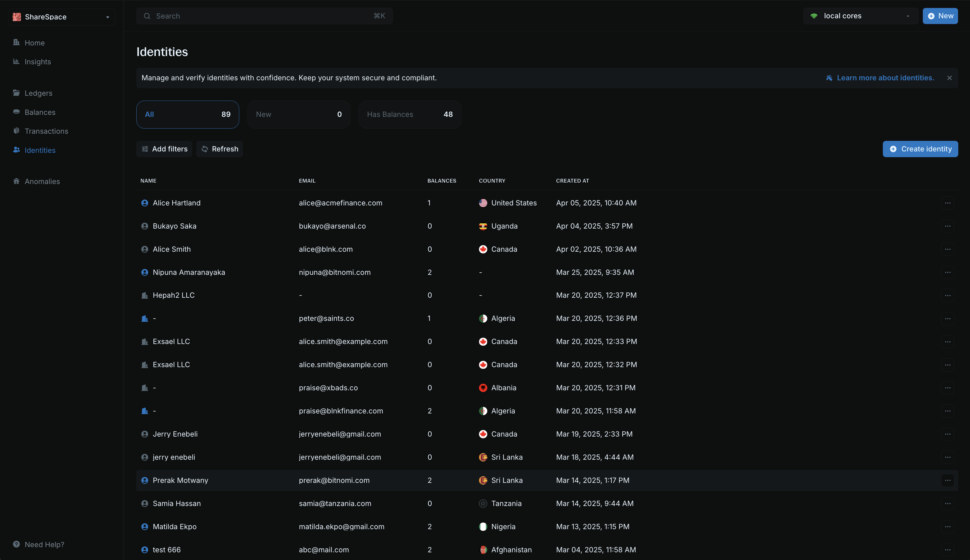The width and height of the screenshot is (970, 560).
Task: Click the ShareSpace workspace logo
Action: [x=17, y=17]
